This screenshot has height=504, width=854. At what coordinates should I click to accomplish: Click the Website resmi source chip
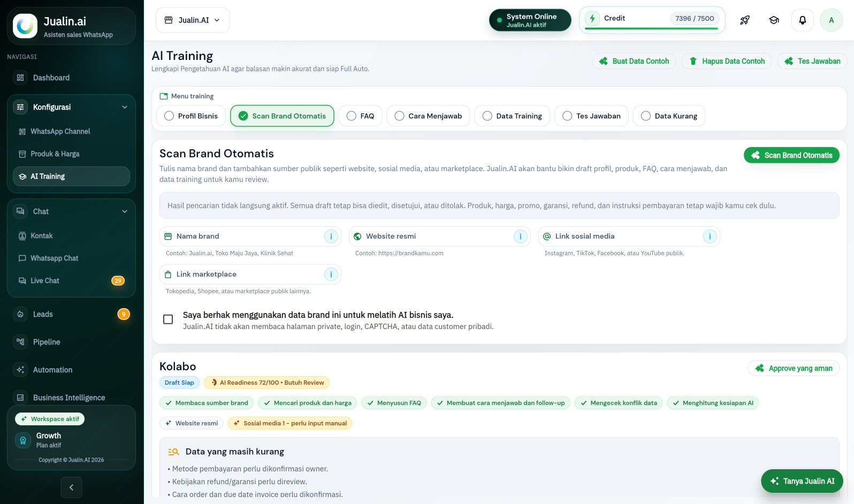pos(192,423)
